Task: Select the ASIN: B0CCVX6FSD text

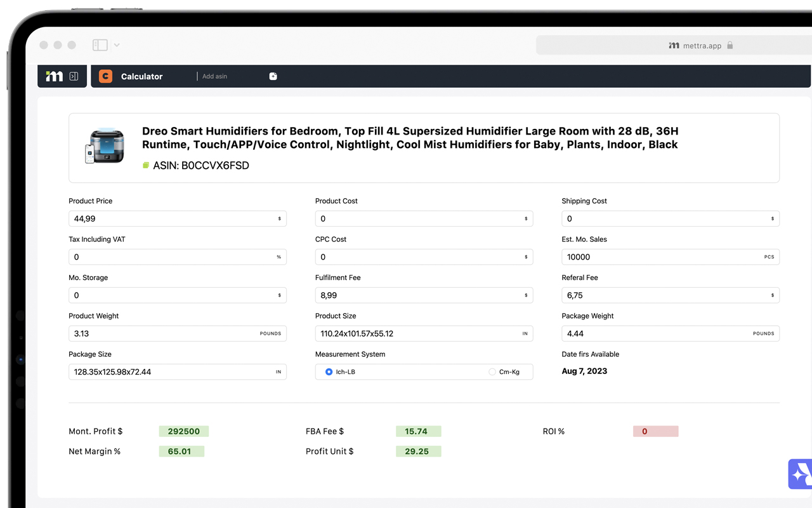Action: coord(201,166)
